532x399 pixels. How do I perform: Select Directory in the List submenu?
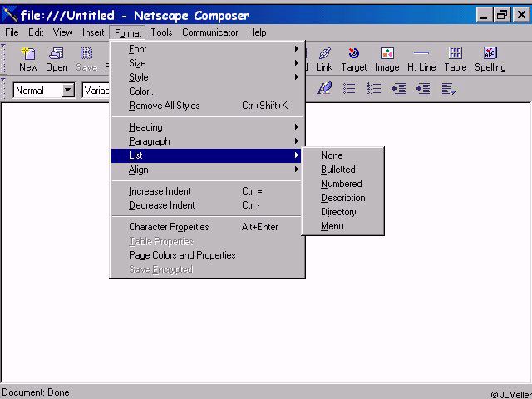tap(343, 212)
